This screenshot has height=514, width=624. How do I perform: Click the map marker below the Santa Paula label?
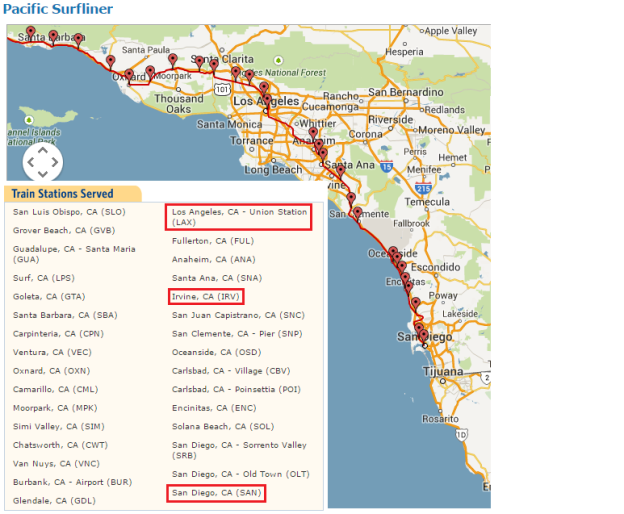(150, 72)
